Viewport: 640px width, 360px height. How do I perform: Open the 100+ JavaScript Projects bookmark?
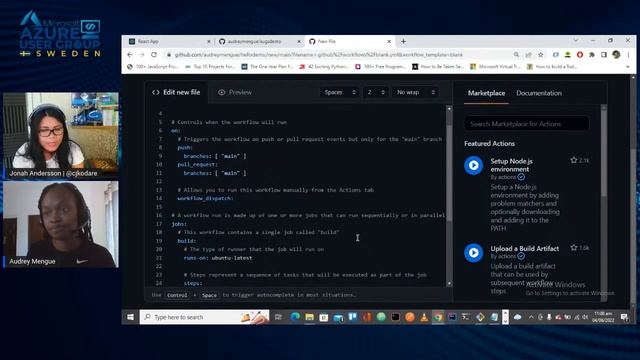click(153, 67)
